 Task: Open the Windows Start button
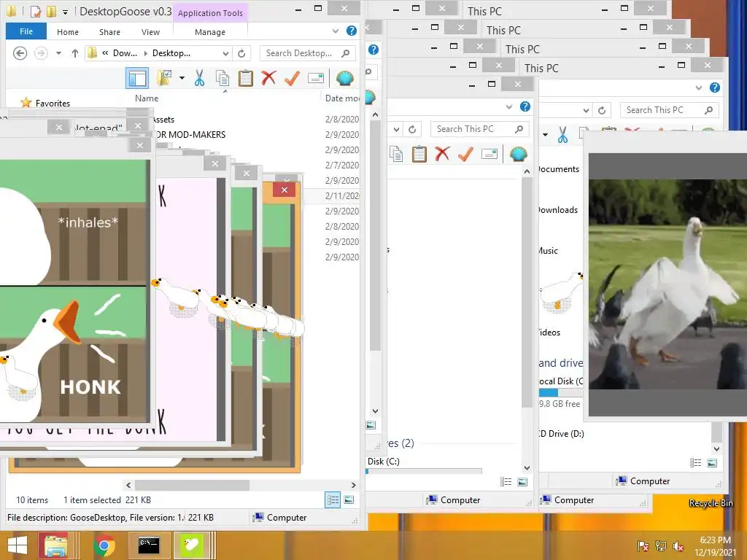[x=18, y=545]
